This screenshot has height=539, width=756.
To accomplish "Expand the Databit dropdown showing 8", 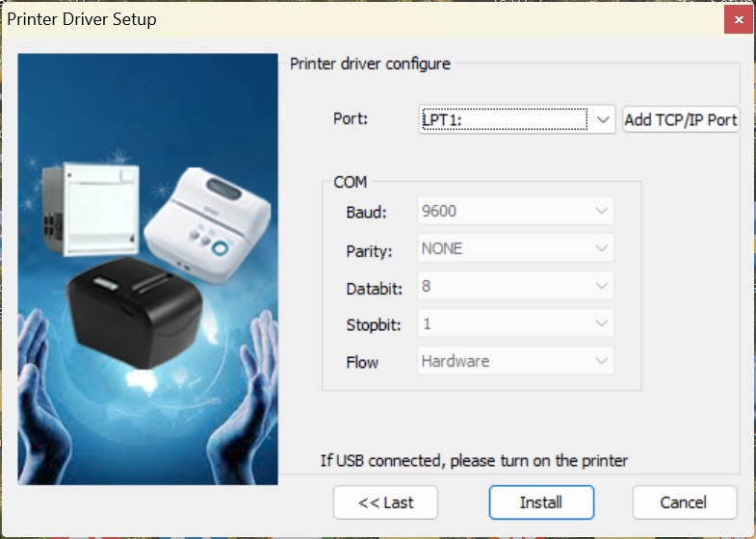I will [515, 286].
